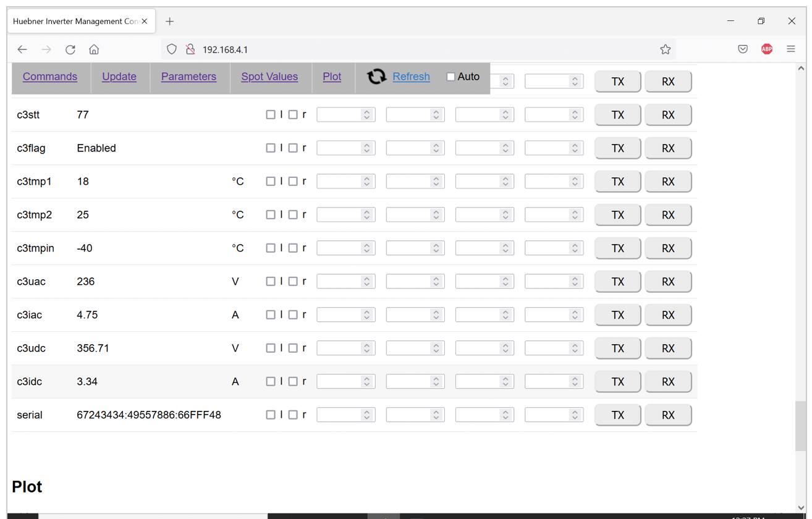Click RX in the serial row

click(x=668, y=415)
